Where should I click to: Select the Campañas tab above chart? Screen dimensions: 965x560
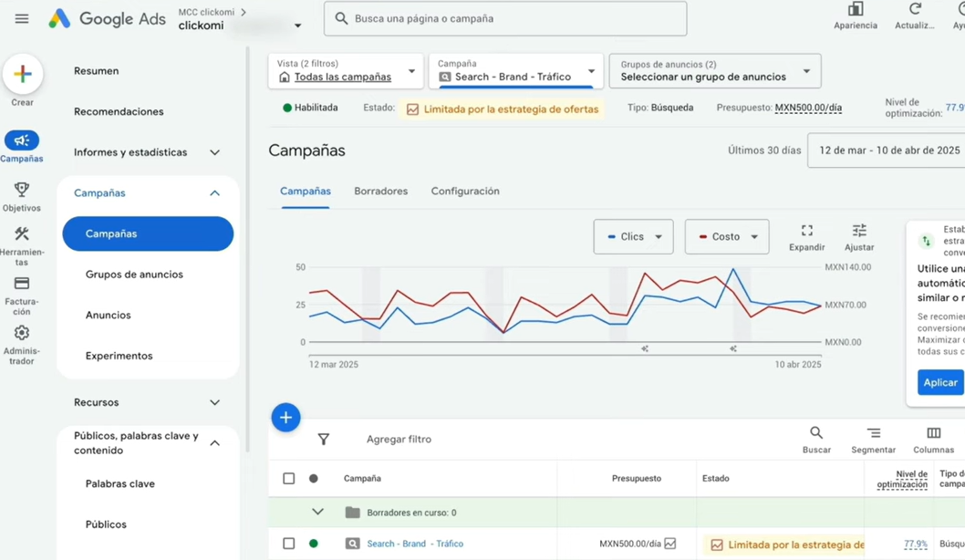[306, 192]
